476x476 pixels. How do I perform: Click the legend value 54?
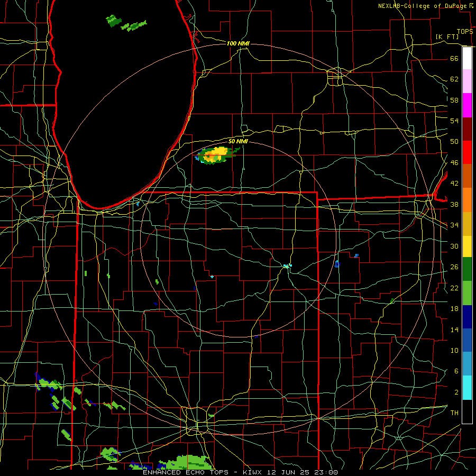pyautogui.click(x=454, y=121)
